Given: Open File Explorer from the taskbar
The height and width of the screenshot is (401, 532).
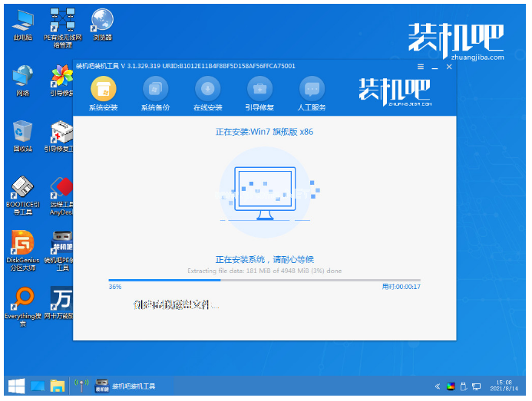Looking at the screenshot, I should tap(57, 386).
